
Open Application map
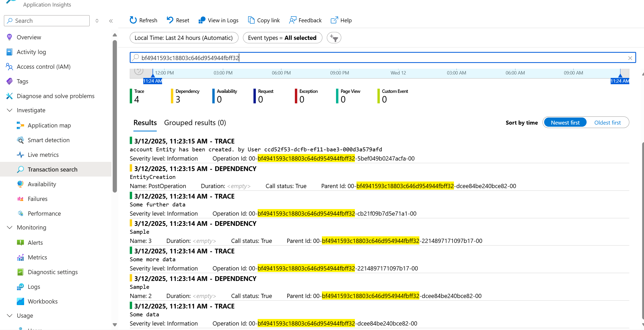[49, 125]
